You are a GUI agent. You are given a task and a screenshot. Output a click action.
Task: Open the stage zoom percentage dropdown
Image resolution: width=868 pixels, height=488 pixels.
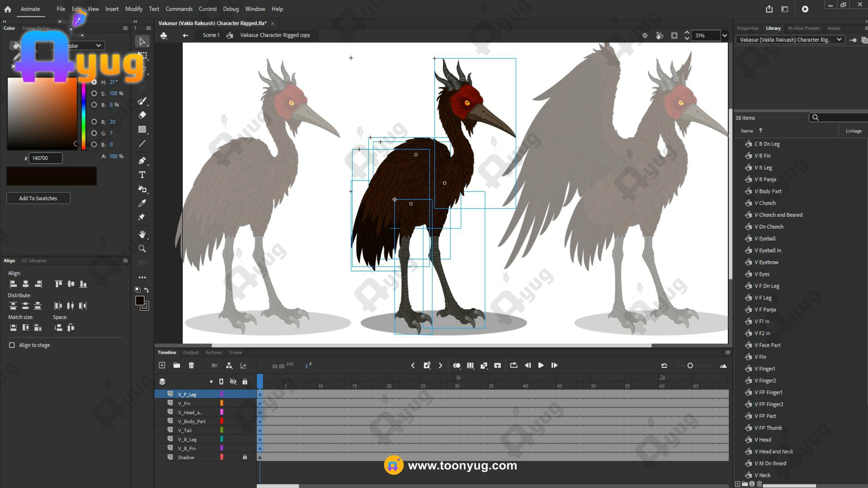pos(725,35)
